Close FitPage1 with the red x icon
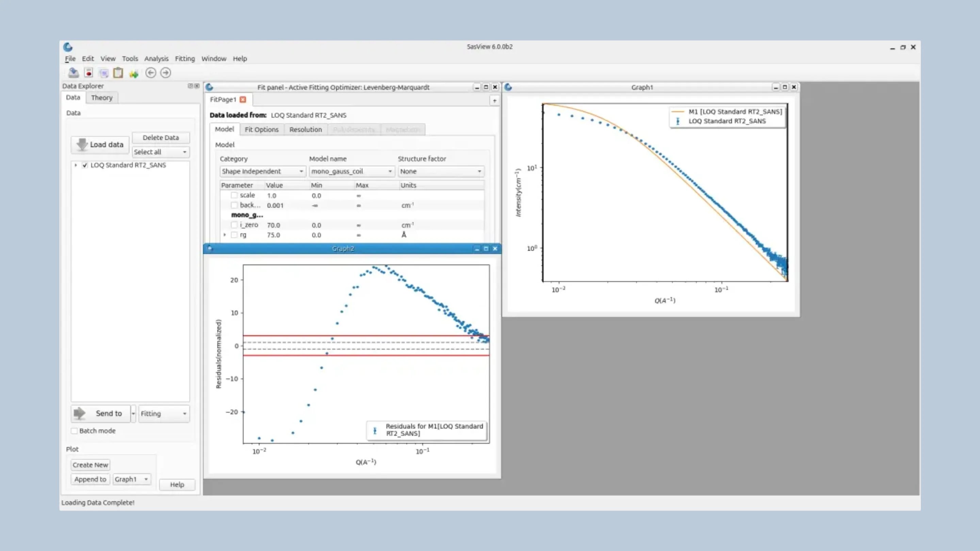Screen dimensions: 980x551 coord(243,99)
